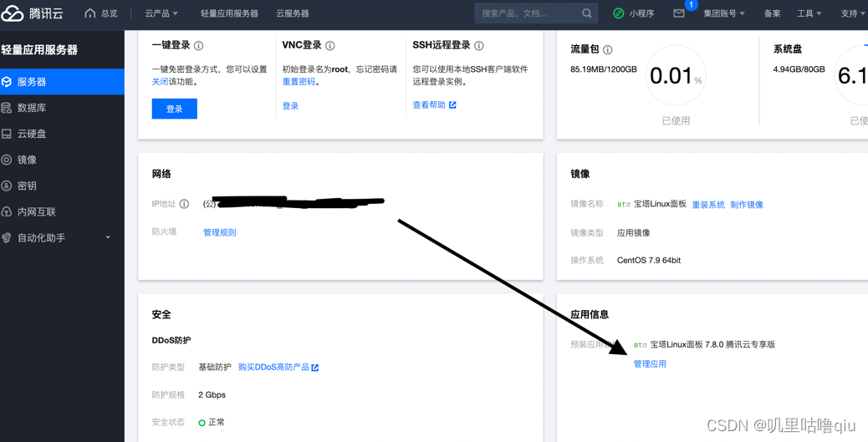Click the VNC 登录 link
868x442 pixels.
point(291,105)
